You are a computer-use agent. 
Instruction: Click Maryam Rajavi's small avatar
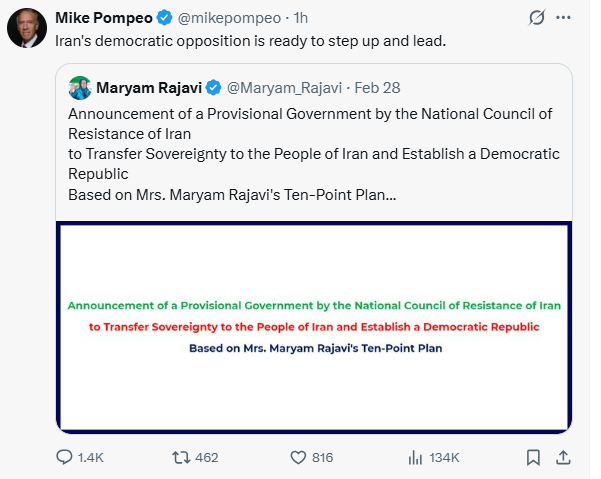pos(80,87)
